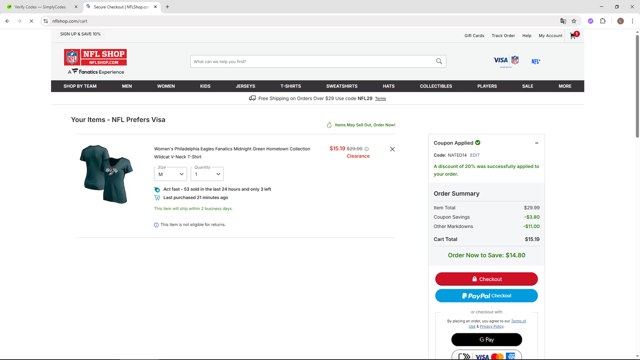Click the search magnifier icon

coord(439,61)
